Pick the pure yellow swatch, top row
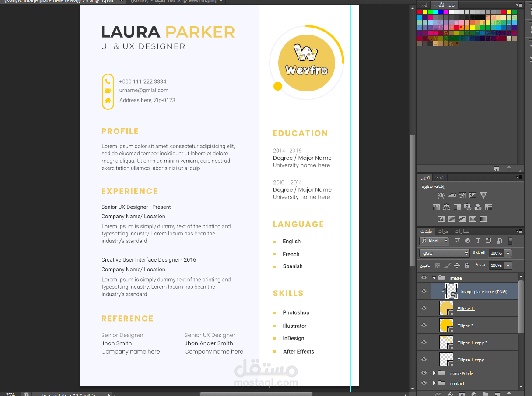Viewport: 532px width, 396px height. tap(425, 12)
